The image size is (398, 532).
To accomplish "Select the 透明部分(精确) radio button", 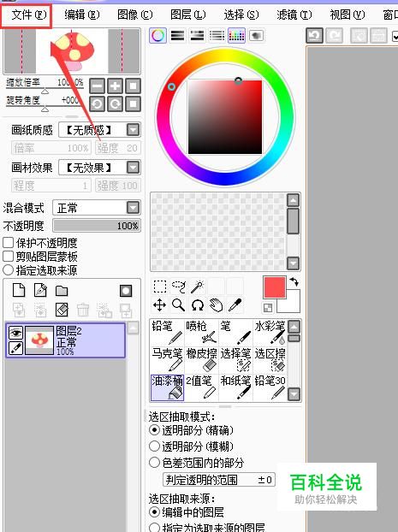I will pos(154,430).
